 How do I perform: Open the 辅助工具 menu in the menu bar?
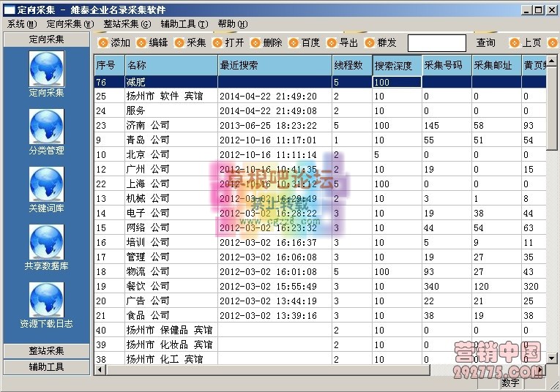[x=184, y=24]
